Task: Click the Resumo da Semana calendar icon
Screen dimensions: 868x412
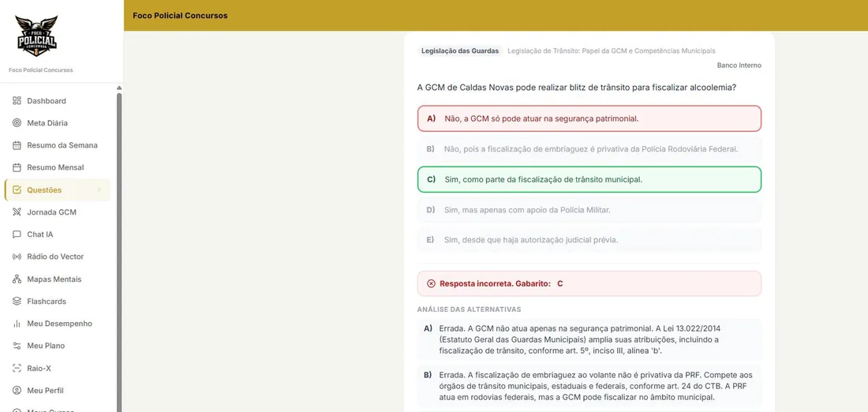Action: point(17,145)
